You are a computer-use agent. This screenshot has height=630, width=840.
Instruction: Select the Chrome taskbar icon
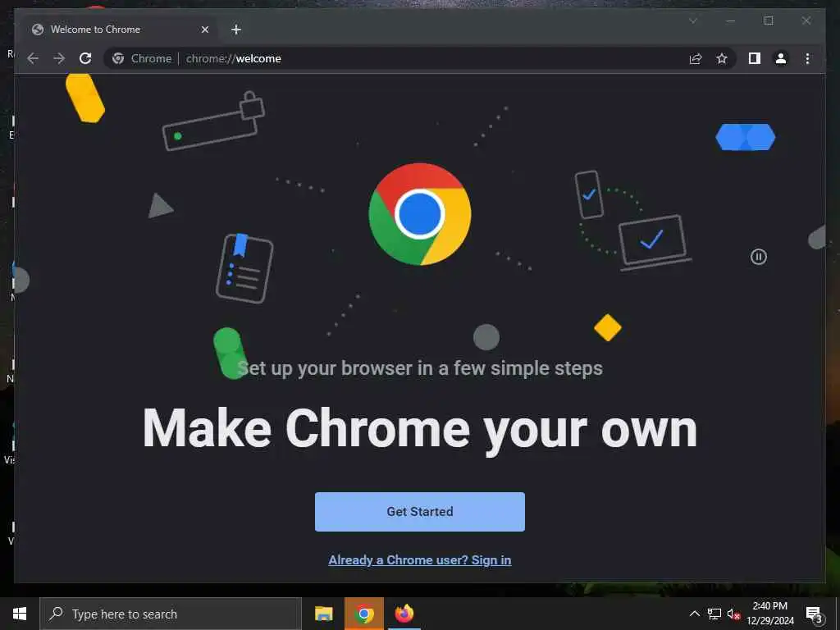tap(363, 614)
